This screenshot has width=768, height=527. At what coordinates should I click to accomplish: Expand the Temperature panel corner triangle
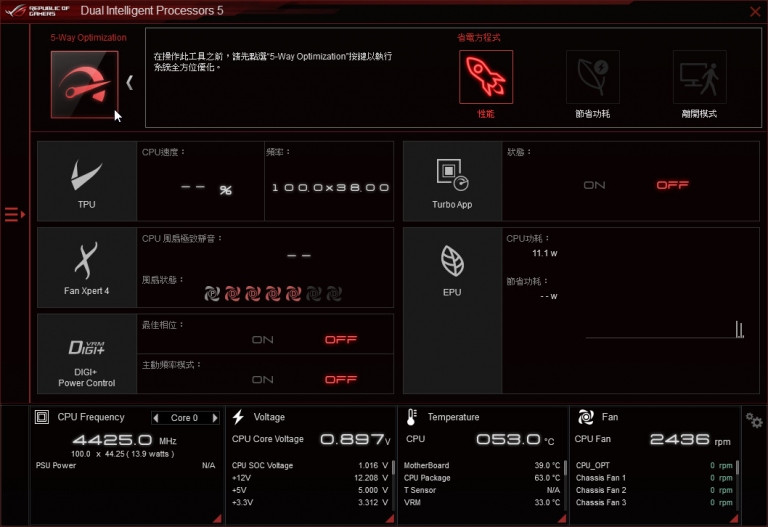click(x=562, y=518)
